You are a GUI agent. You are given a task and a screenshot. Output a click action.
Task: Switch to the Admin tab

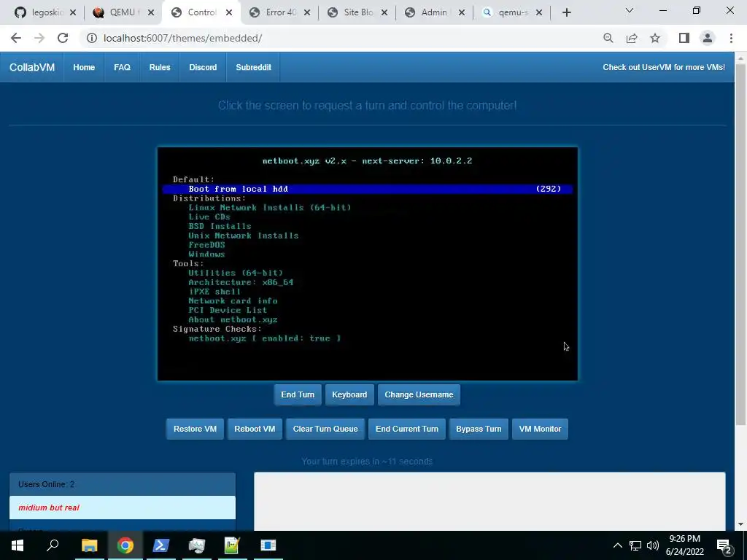[x=433, y=12]
